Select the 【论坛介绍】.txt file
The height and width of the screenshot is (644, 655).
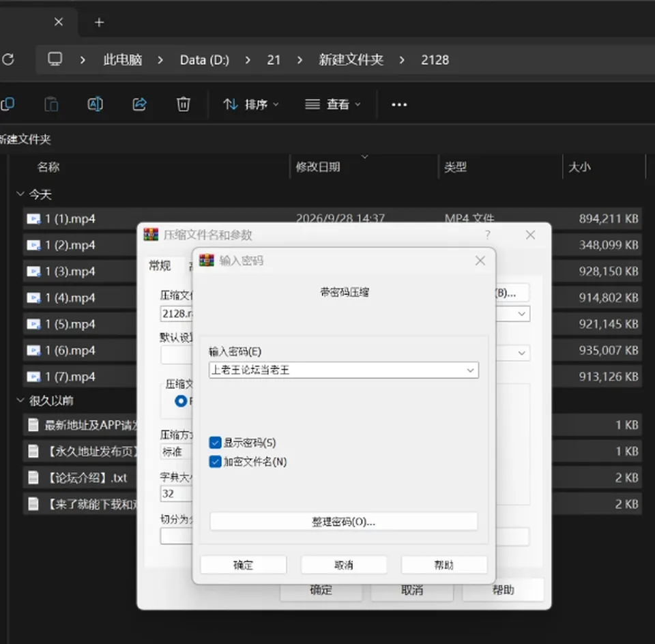coord(87,478)
